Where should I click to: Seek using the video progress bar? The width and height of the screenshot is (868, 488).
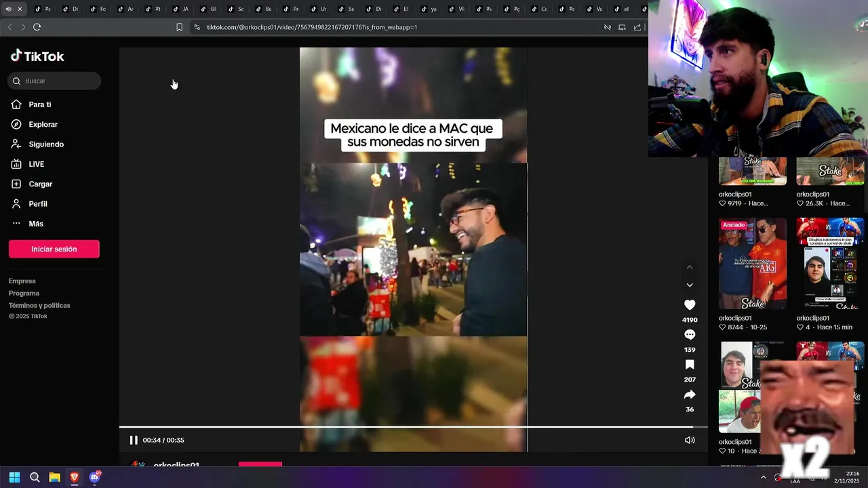[414, 427]
